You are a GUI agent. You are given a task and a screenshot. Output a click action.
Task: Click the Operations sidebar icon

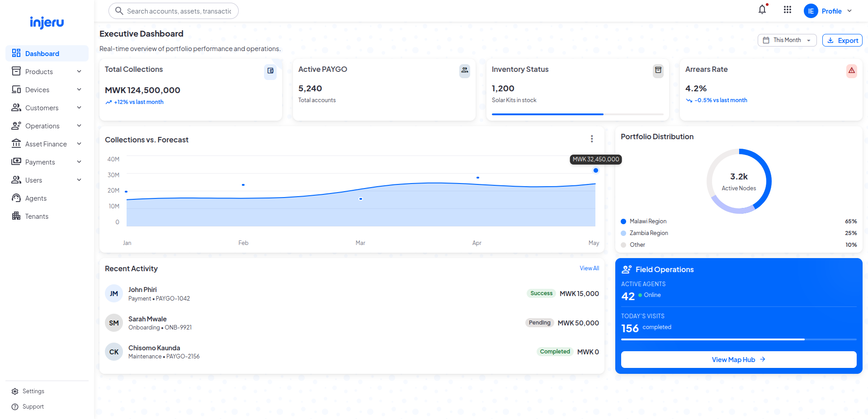16,126
